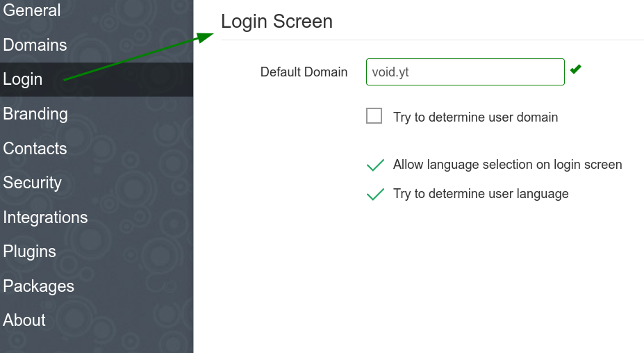Image resolution: width=644 pixels, height=353 pixels.
Task: Go to the Branding section
Action: click(35, 114)
